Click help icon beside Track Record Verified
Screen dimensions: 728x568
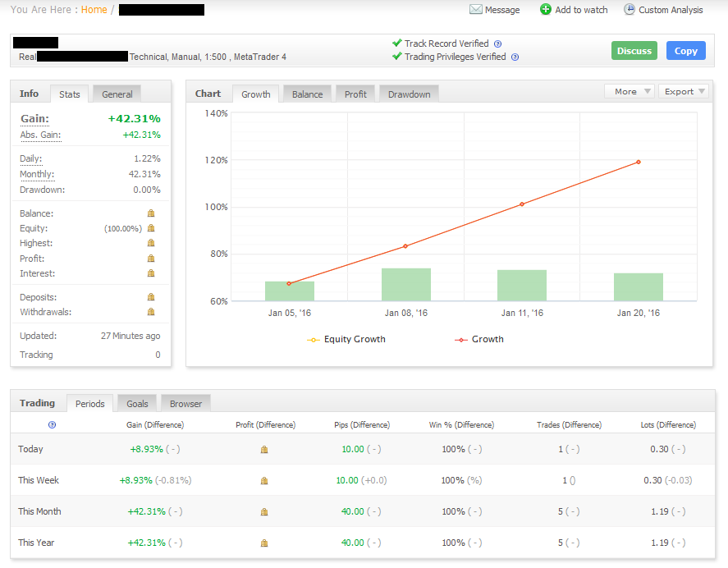point(497,44)
